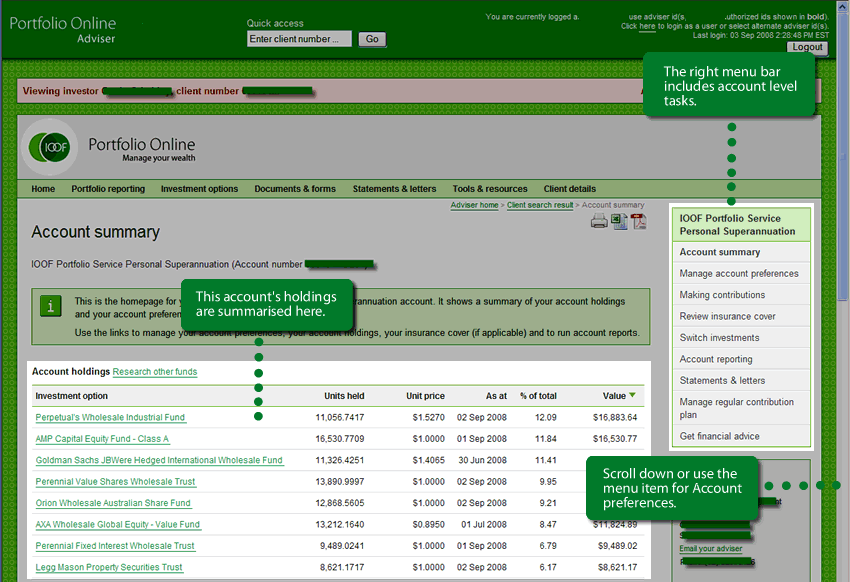This screenshot has width=850, height=582.
Task: Click date 30 Jun 2008
Action: 482,460
